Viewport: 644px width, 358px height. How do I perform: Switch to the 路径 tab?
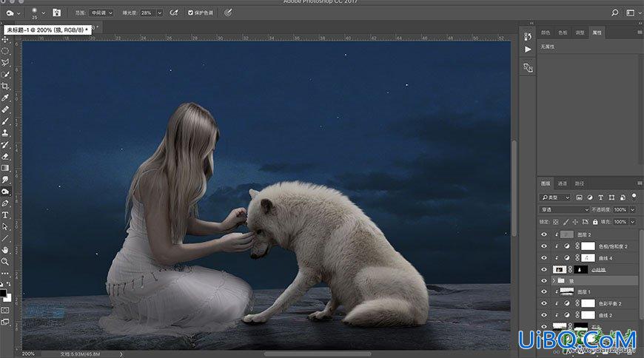coord(579,183)
